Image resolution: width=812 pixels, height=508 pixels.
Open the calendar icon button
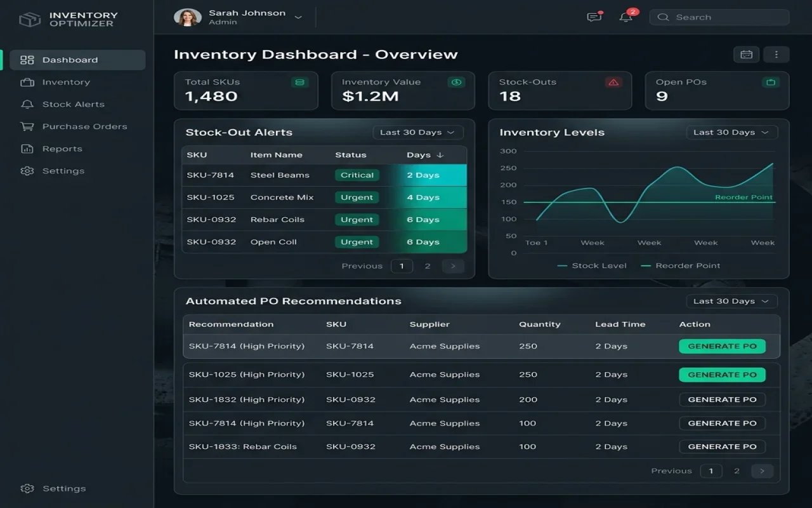click(x=747, y=55)
